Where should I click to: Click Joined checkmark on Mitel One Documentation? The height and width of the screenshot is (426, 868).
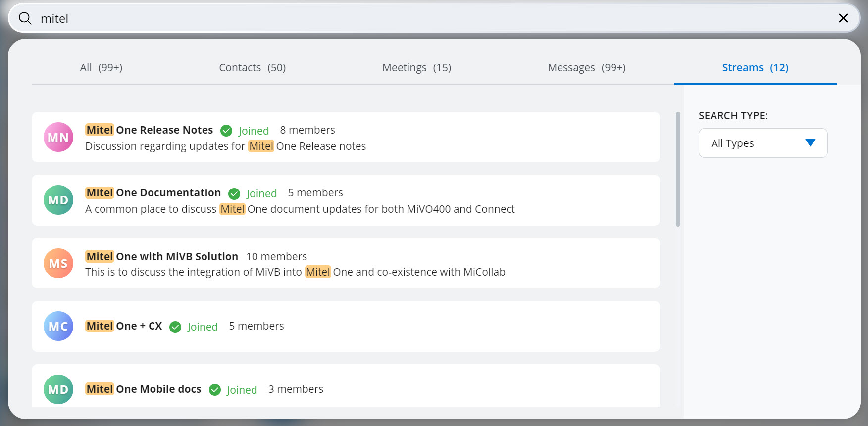[x=234, y=193]
